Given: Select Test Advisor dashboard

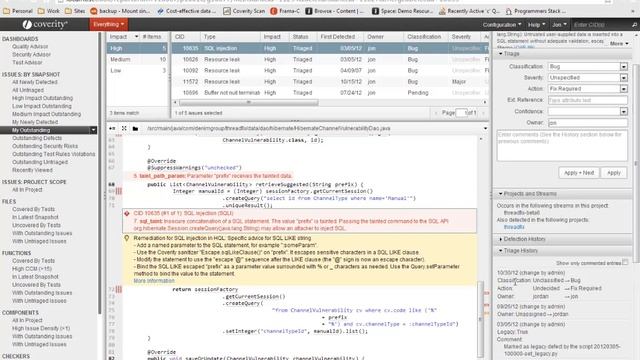Looking at the screenshot, I should tap(27, 63).
